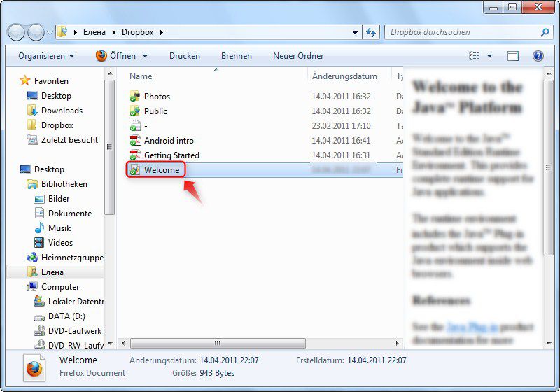Toggle the preview pane button
The width and height of the screenshot is (560, 392).
click(x=513, y=56)
